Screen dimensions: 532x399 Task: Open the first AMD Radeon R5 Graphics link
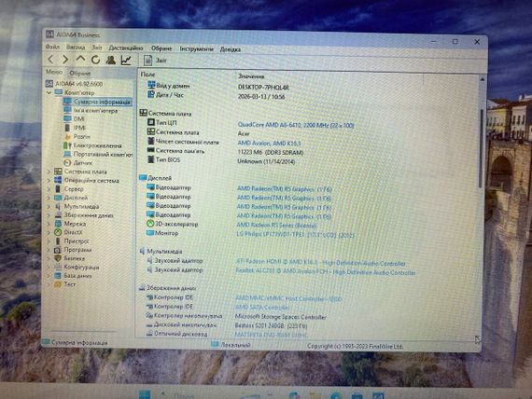tap(285, 189)
